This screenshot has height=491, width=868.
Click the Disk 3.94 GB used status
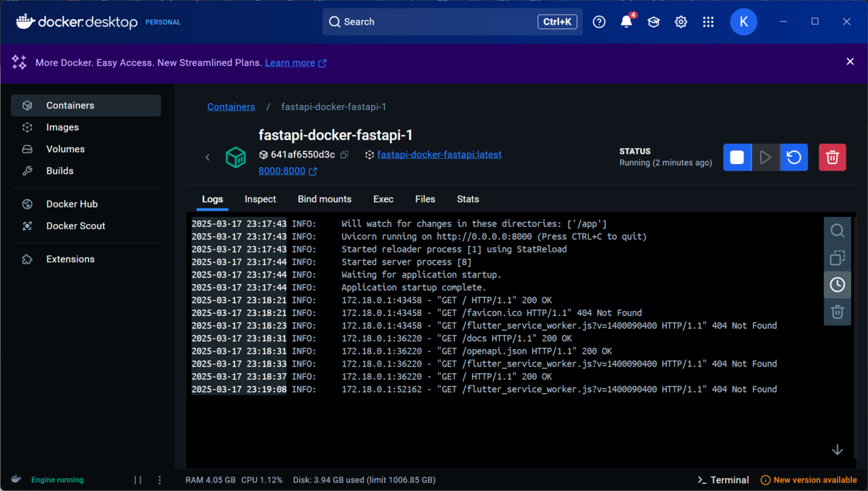coord(364,480)
